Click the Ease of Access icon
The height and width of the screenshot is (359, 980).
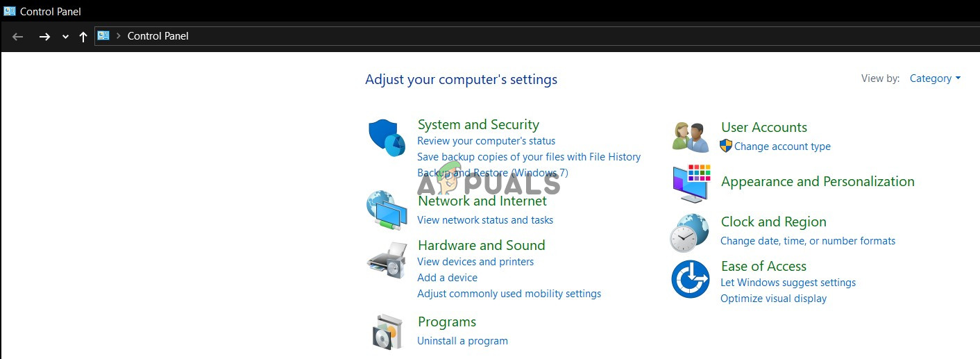691,279
